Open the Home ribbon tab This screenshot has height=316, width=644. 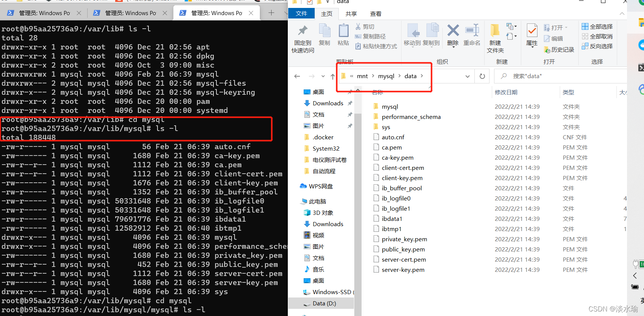tap(327, 14)
